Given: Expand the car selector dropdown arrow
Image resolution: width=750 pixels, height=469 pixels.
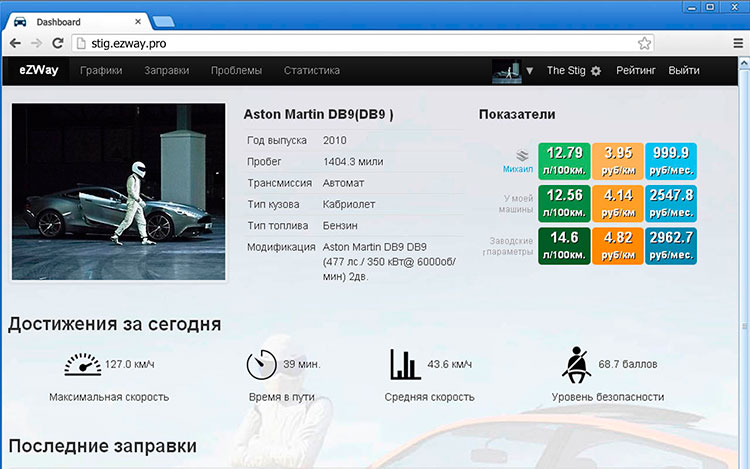Looking at the screenshot, I should (529, 71).
